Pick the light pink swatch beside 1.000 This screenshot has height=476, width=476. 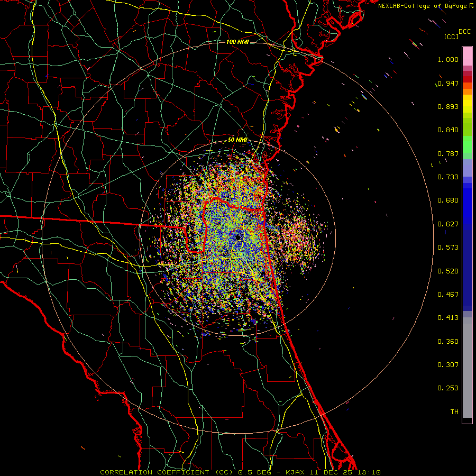click(467, 57)
